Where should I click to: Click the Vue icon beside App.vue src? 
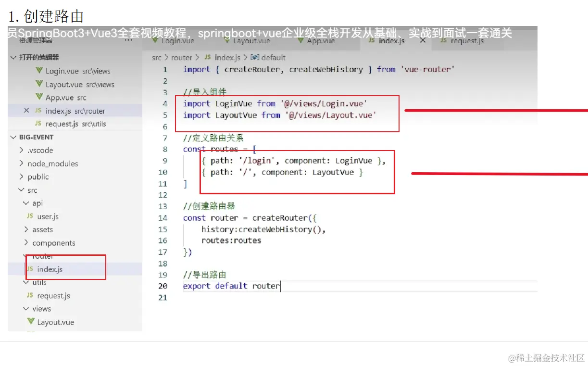click(39, 97)
